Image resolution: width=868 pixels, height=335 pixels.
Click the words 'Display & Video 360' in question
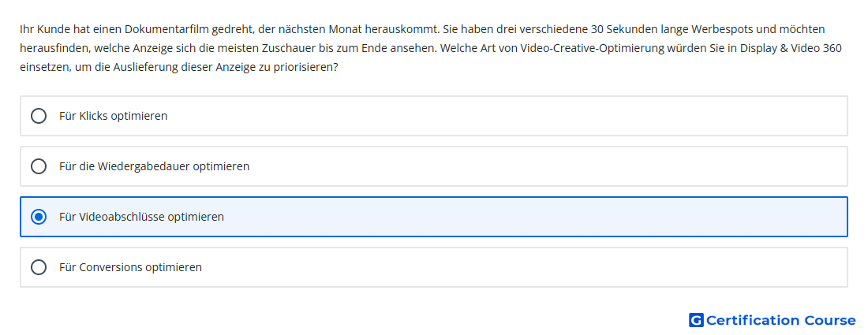795,48
